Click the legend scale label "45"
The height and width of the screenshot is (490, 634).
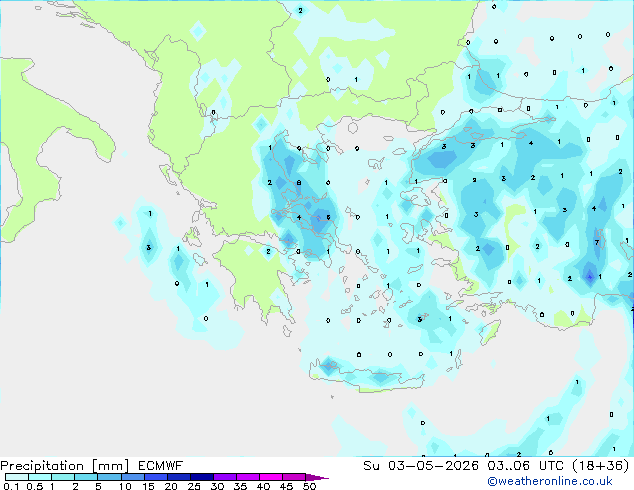286,486
